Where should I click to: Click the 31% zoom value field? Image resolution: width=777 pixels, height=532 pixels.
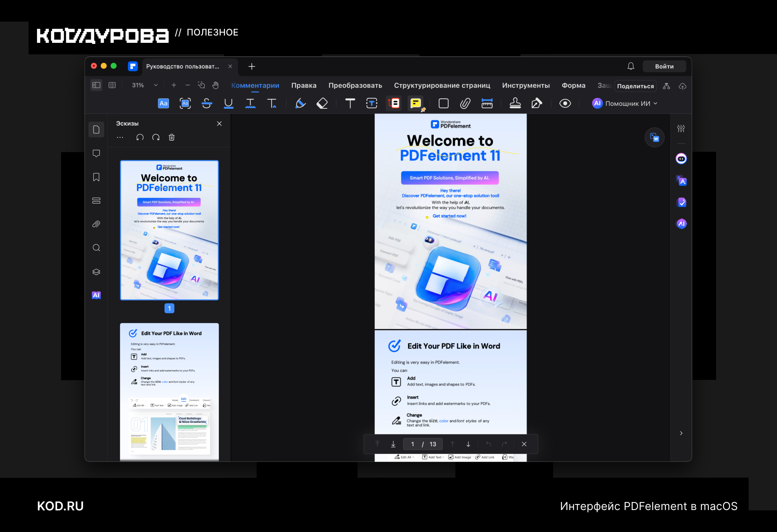click(x=138, y=85)
